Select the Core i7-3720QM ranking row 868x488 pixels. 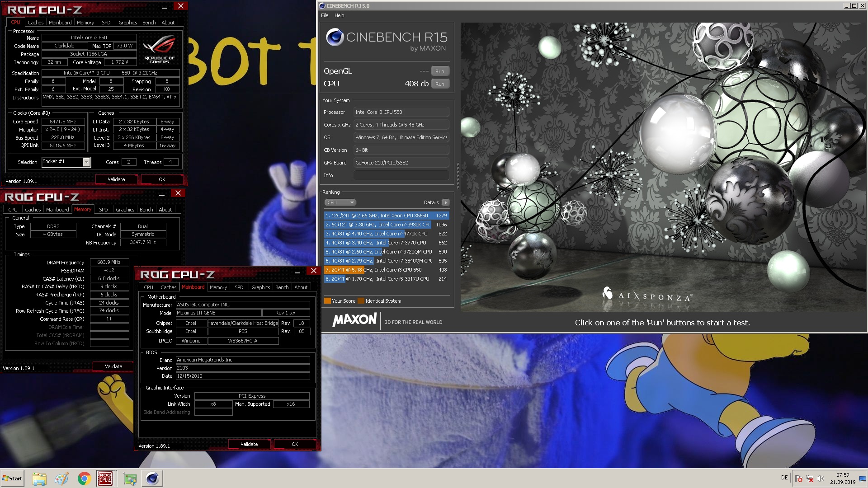[x=387, y=252]
